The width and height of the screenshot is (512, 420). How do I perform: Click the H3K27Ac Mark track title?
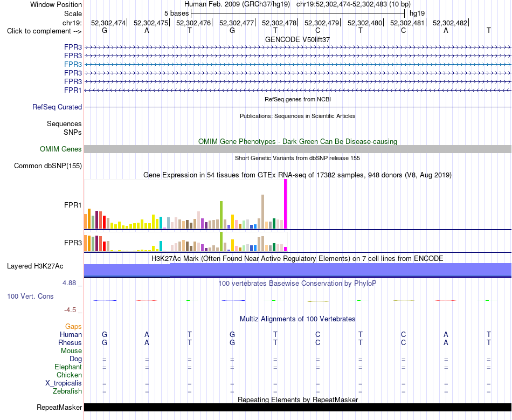[x=297, y=259]
